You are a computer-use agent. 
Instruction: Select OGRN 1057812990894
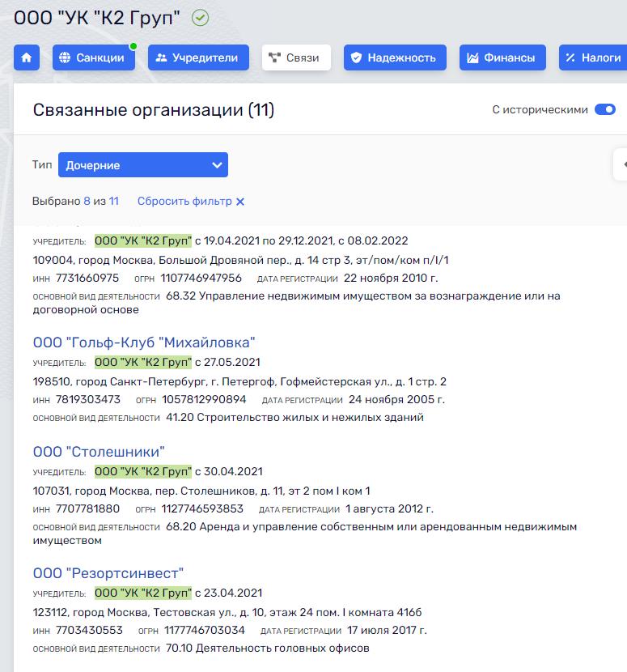(204, 399)
